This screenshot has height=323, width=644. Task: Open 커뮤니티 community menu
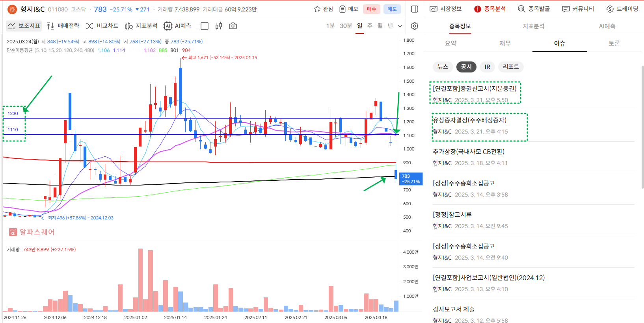click(x=578, y=9)
